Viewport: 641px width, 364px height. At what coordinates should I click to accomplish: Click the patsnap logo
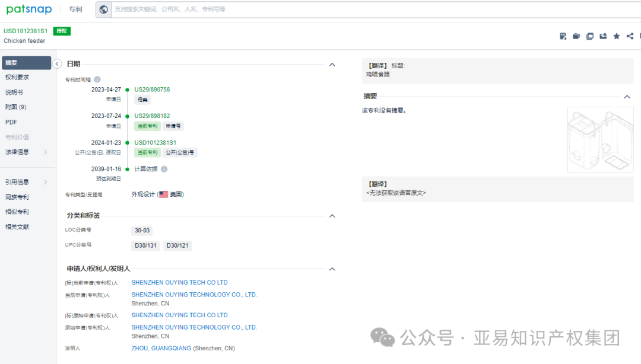point(28,9)
